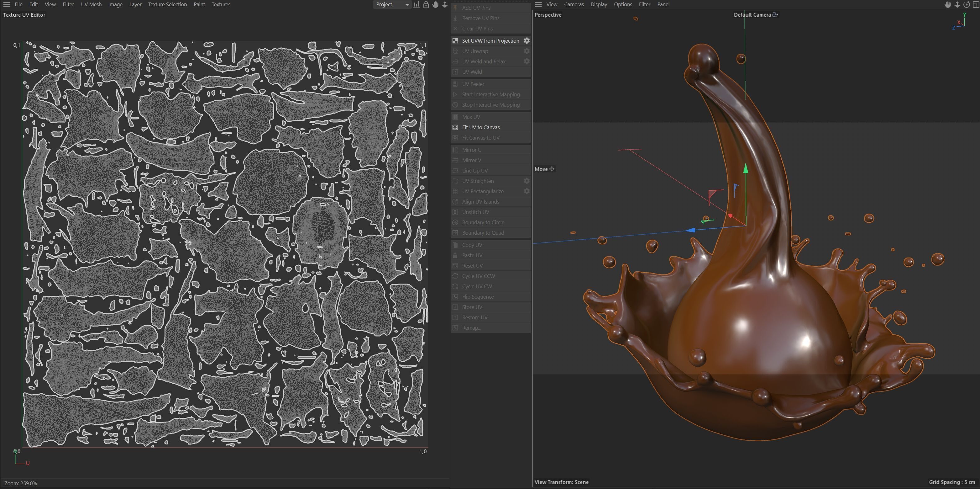Click the Mirror U icon

pos(455,150)
